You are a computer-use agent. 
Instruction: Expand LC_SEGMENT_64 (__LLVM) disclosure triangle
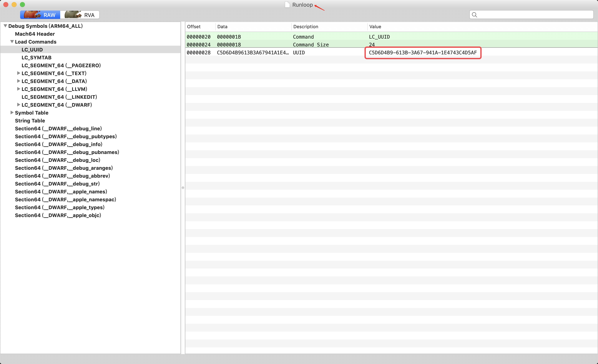coord(18,89)
